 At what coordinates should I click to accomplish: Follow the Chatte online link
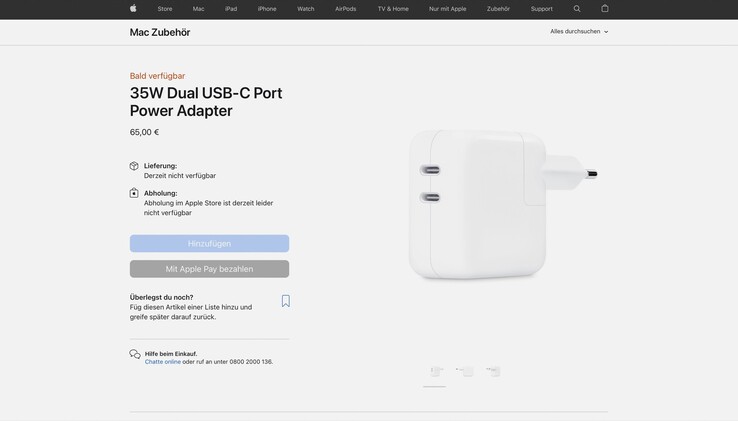click(x=162, y=362)
